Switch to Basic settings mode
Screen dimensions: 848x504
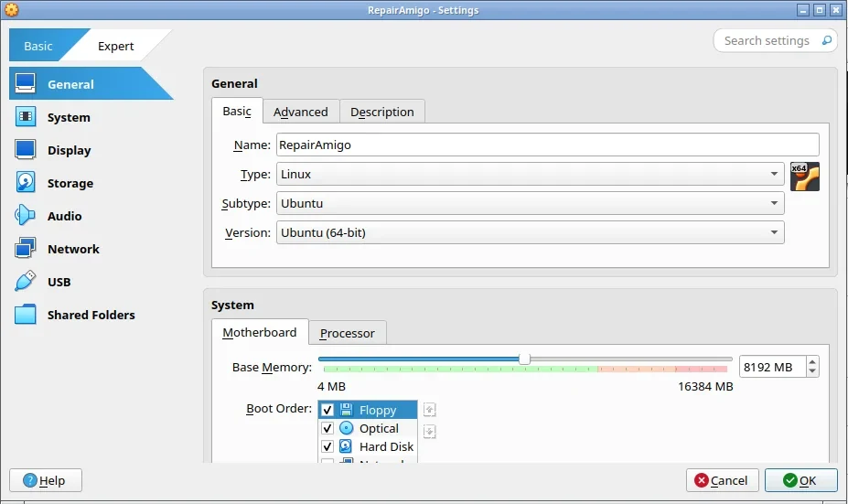(x=38, y=46)
